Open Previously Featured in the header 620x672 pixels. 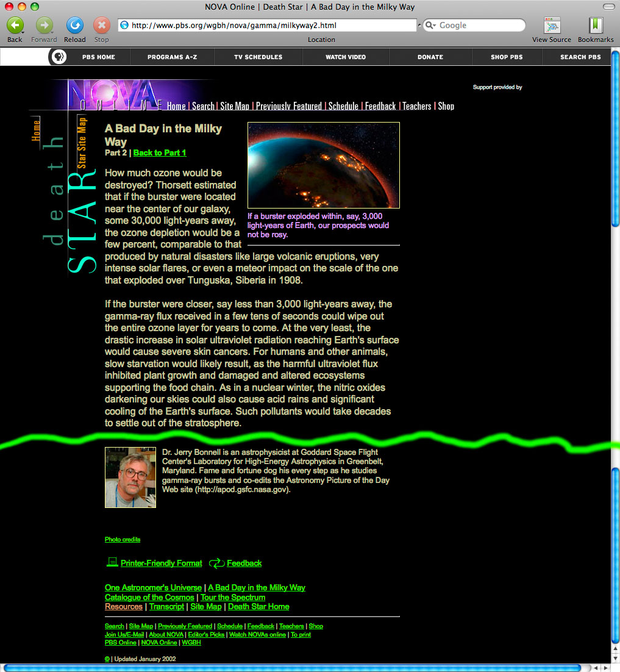click(x=289, y=106)
